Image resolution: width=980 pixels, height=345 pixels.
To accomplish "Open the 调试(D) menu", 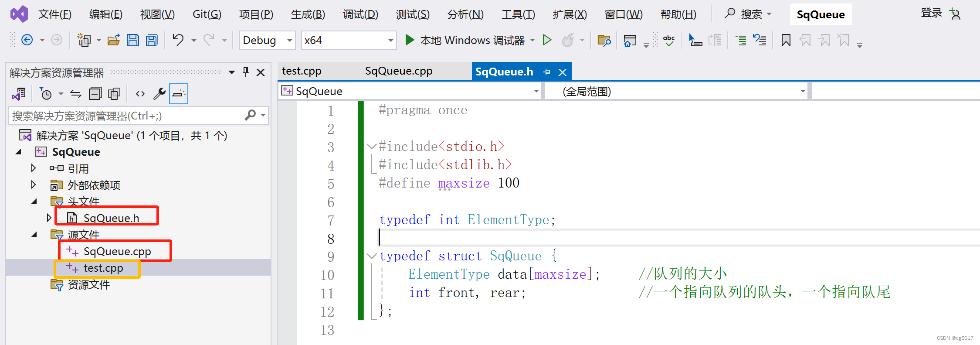I will coord(360,14).
